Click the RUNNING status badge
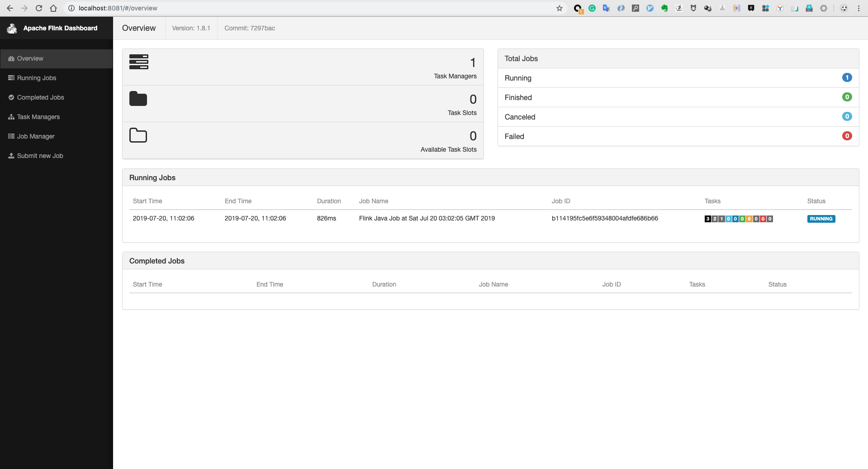Image resolution: width=868 pixels, height=469 pixels. tap(821, 219)
